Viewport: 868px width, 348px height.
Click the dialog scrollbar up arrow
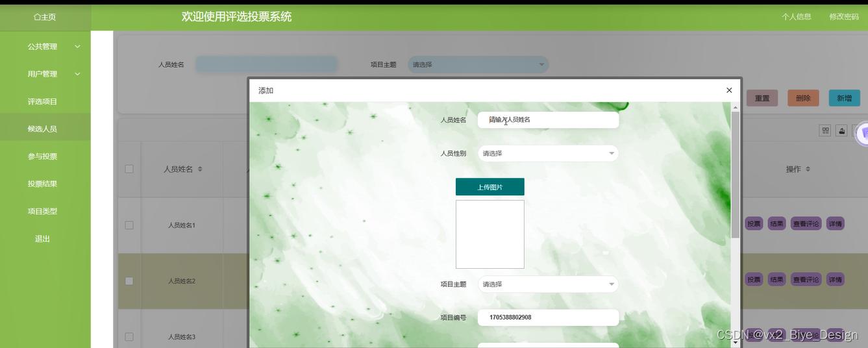coord(735,107)
